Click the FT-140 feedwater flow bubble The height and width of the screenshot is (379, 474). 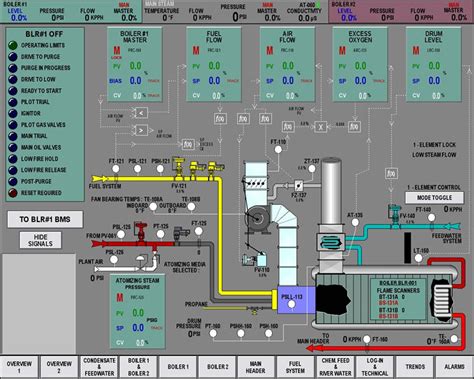point(431,218)
